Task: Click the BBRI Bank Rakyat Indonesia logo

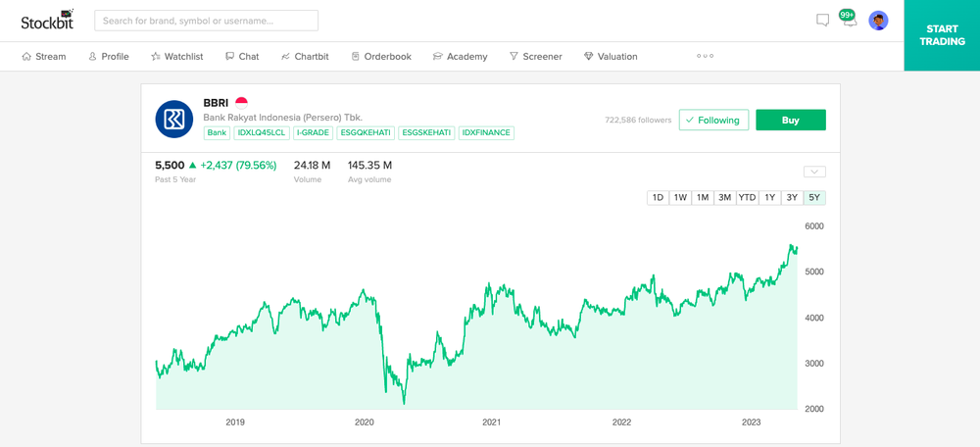Action: point(173,119)
